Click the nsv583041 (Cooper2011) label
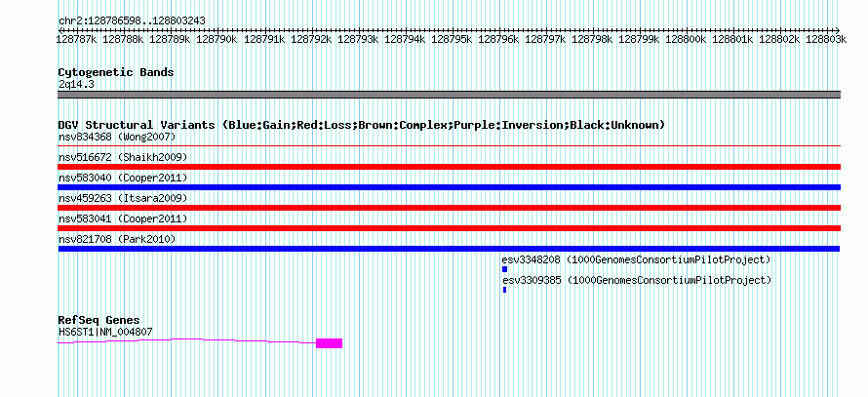 point(123,218)
